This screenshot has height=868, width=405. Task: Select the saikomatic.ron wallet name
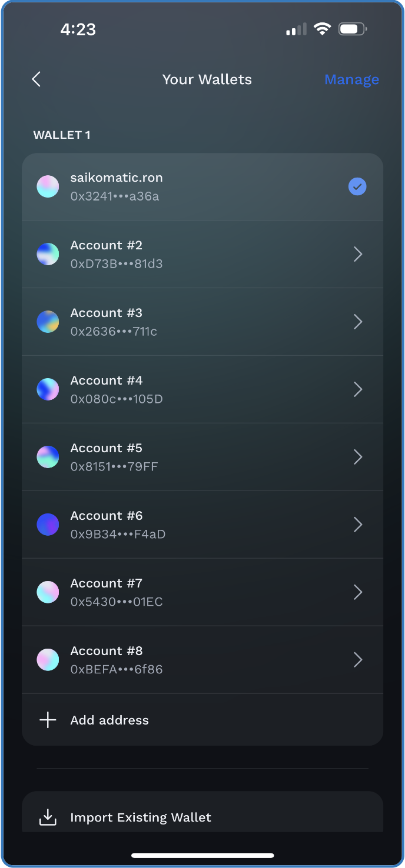pyautogui.click(x=117, y=178)
